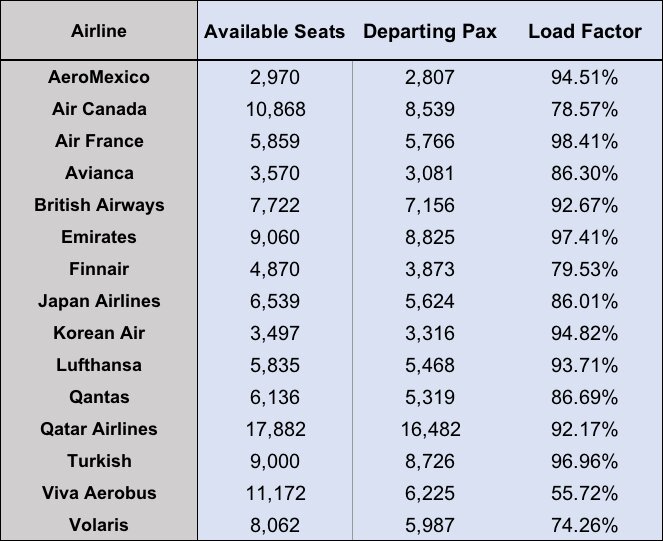The height and width of the screenshot is (541, 663).
Task: Click the Avianca airline cell
Action: tap(99, 173)
